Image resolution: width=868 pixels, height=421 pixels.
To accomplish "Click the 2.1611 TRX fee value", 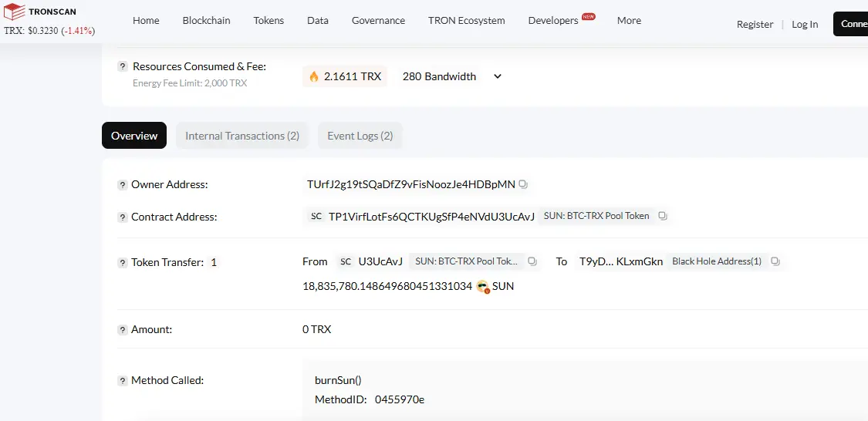I will point(353,76).
